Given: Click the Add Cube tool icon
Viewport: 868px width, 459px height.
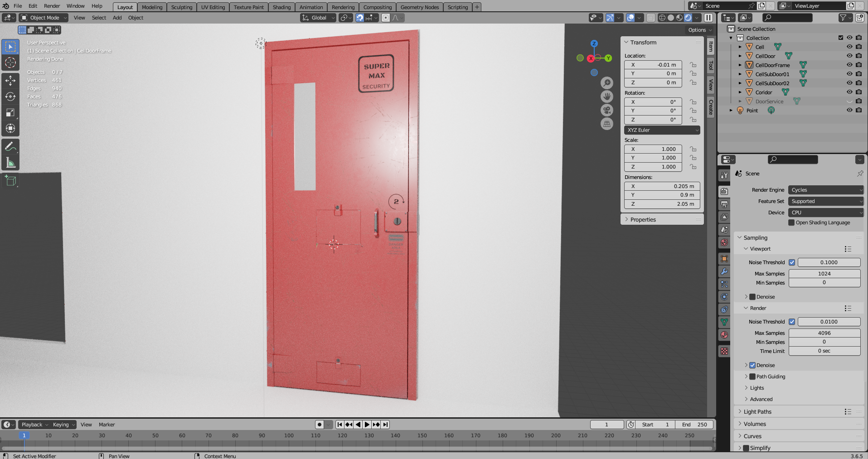Looking at the screenshot, I should click(x=10, y=181).
